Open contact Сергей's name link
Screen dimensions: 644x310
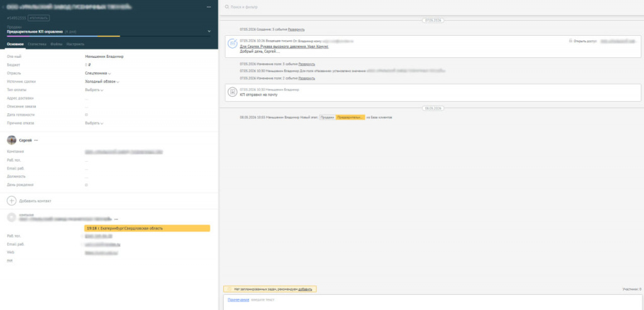click(25, 140)
